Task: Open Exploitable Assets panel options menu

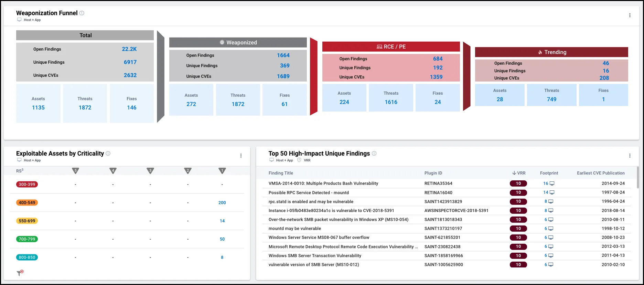Action: click(241, 156)
